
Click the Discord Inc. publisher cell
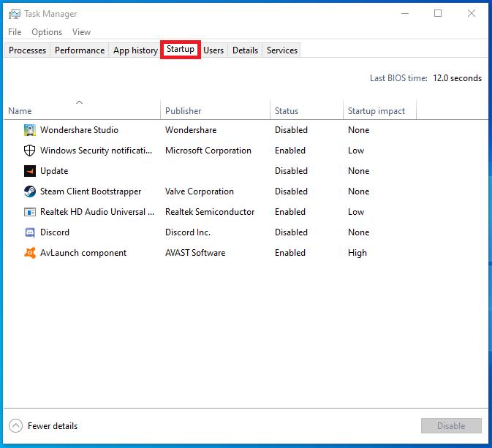pyautogui.click(x=188, y=232)
